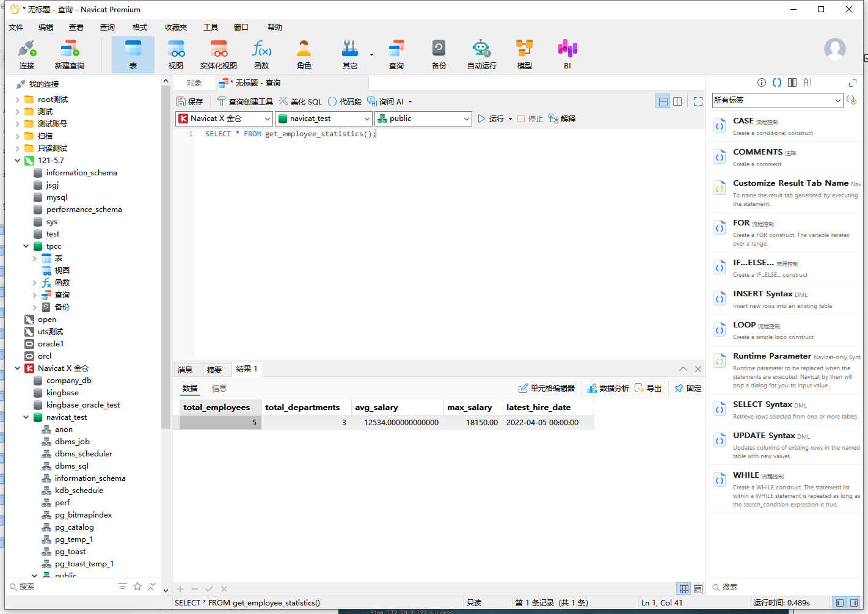The image size is (868, 614).
Task: Toggle left navigation pane from status bar
Action: click(840, 603)
